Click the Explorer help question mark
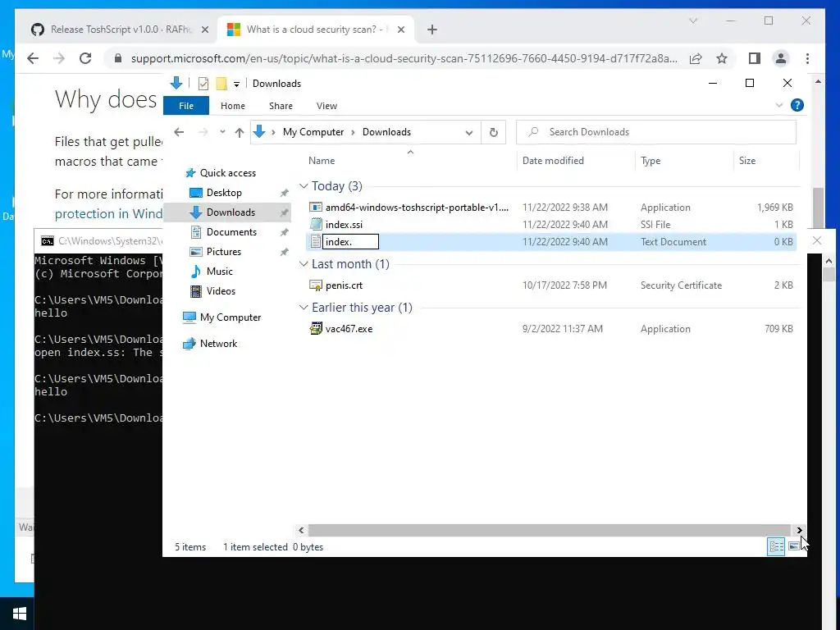Screen dimensions: 840x630 tap(797, 106)
